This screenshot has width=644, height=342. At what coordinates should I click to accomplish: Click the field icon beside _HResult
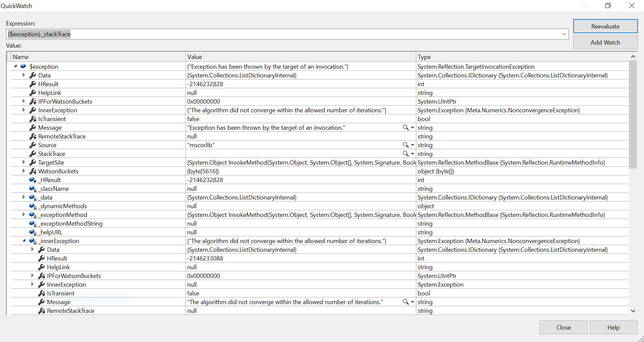click(33, 180)
